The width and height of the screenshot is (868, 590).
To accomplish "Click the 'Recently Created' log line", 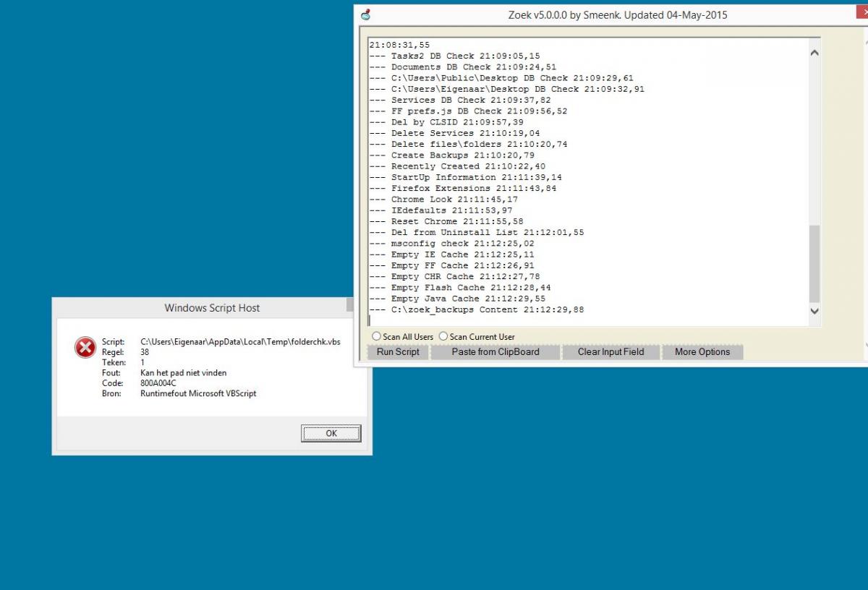I will point(457,166).
